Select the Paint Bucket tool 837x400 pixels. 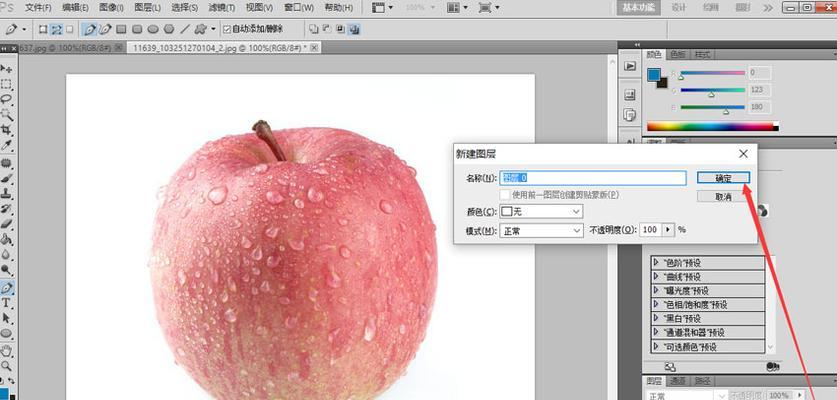6,239
